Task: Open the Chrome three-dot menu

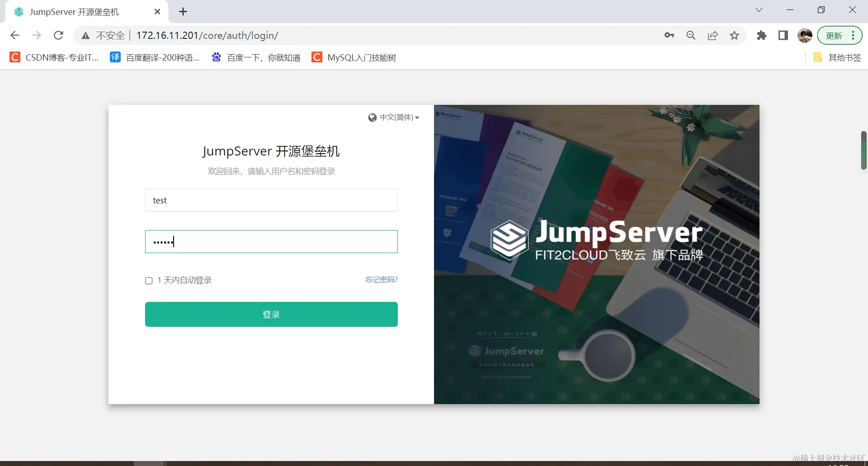Action: pos(853,35)
